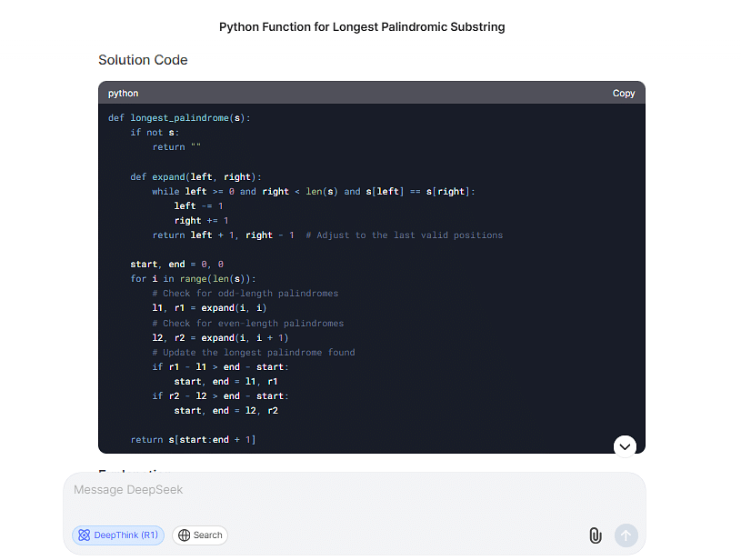The height and width of the screenshot is (560, 741).
Task: Select the python language tab on code header
Action: tap(123, 93)
